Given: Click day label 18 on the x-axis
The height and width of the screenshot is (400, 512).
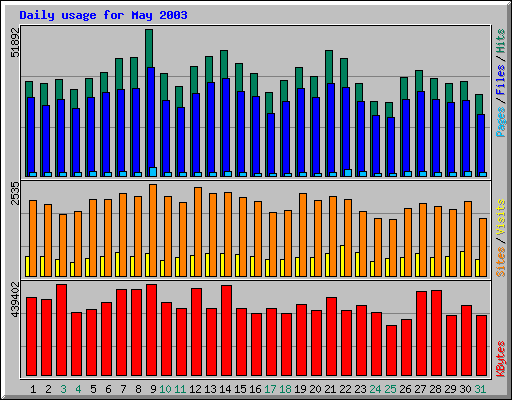Looking at the screenshot, I should click(x=285, y=389).
